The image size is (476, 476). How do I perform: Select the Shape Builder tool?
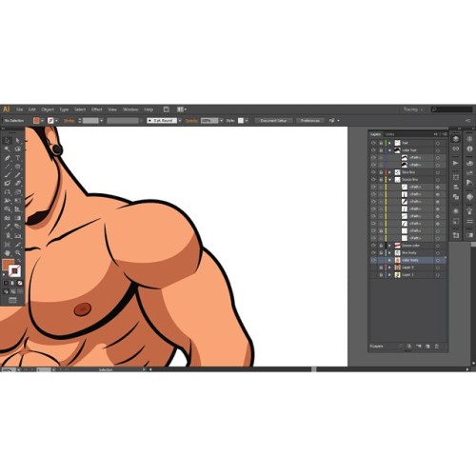point(8,209)
